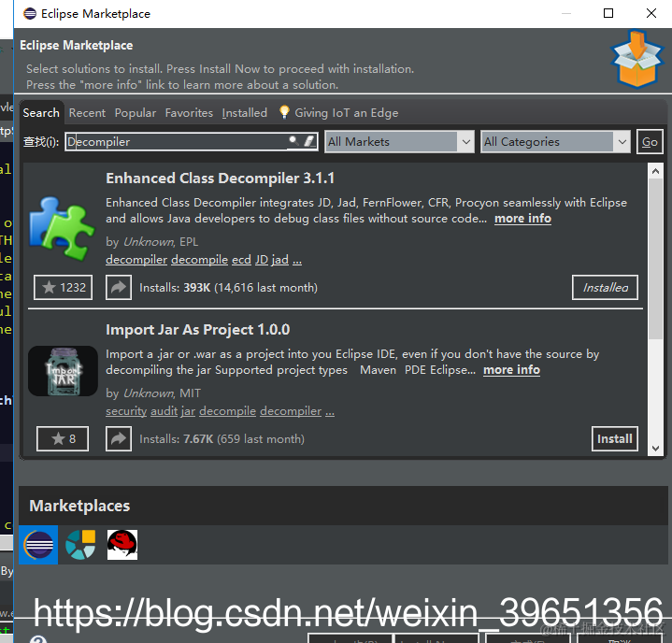The image size is (672, 643).
Task: Open more info for Import Jar As Project
Action: (x=512, y=369)
